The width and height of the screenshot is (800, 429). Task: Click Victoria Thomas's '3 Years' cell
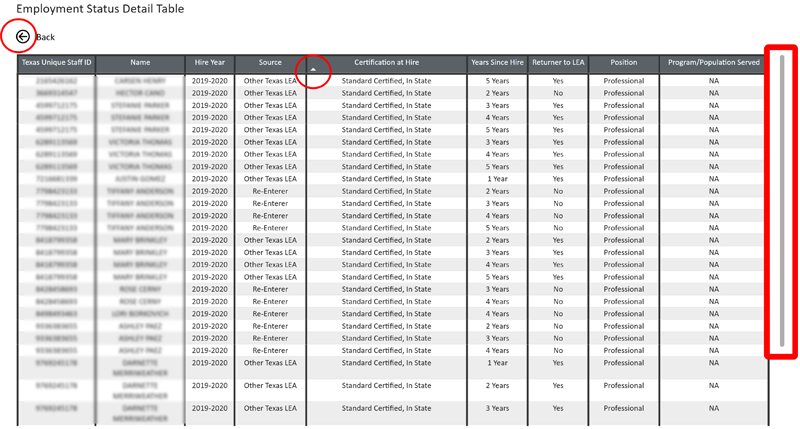tap(497, 142)
